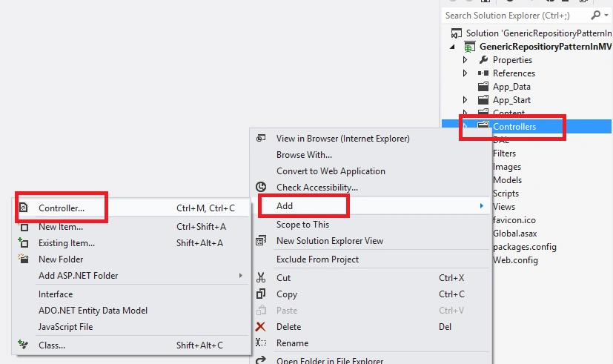
Task: Open the Add submenu arrow
Action: coord(482,205)
